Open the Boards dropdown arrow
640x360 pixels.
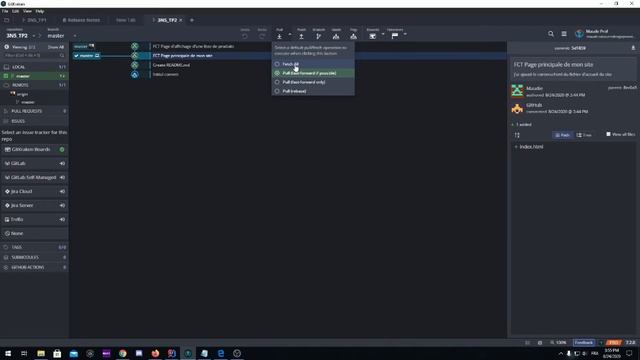pos(383,34)
